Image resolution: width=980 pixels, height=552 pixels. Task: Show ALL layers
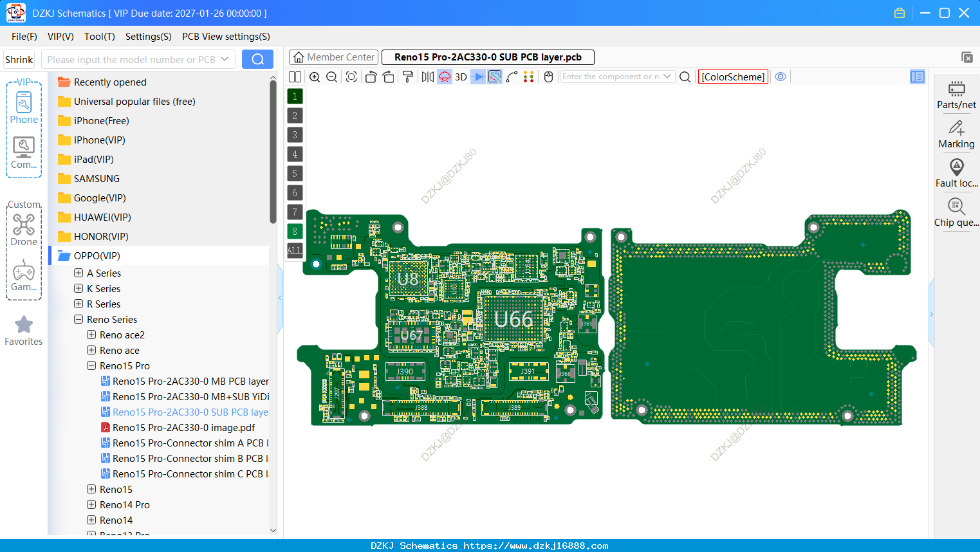coord(295,251)
